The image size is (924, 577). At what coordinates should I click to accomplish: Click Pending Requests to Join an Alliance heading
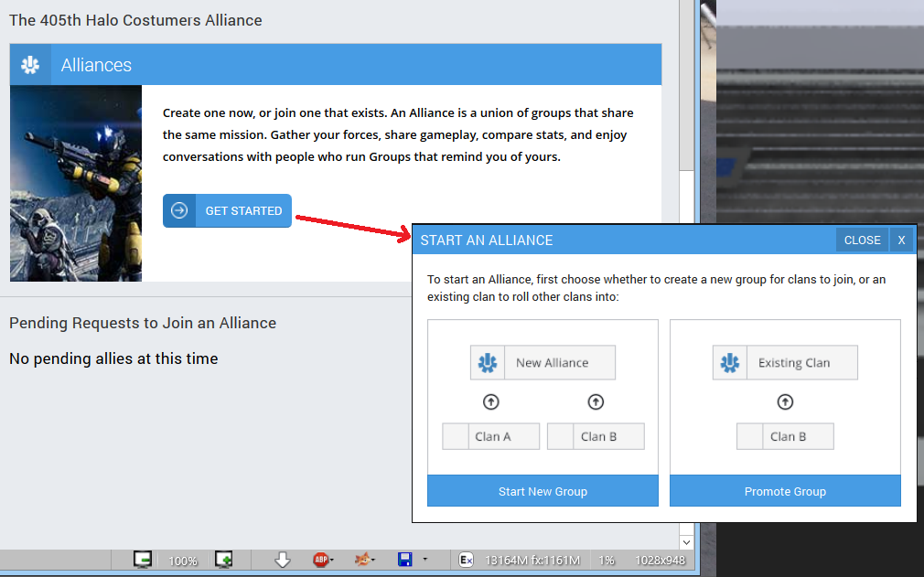coord(143,323)
